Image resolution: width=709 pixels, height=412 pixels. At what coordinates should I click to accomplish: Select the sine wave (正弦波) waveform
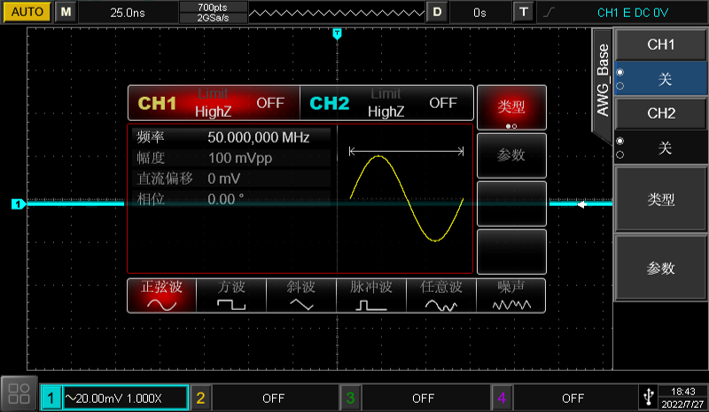click(161, 295)
